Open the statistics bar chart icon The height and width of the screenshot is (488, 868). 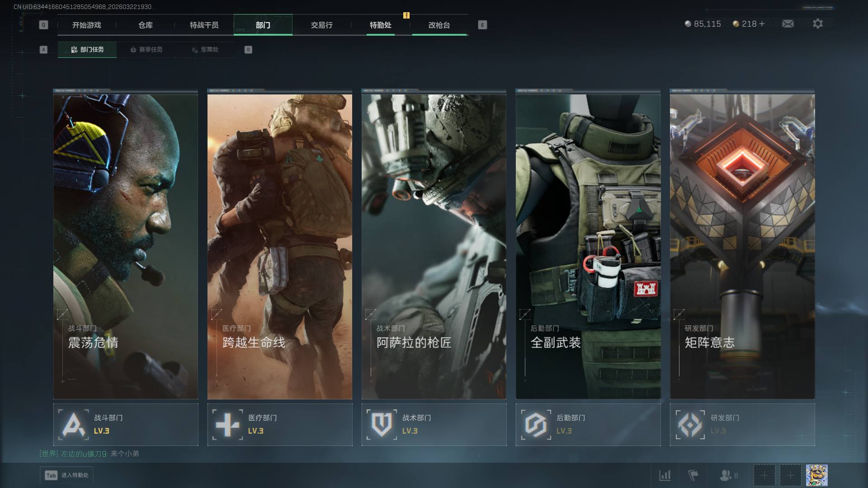pos(665,475)
